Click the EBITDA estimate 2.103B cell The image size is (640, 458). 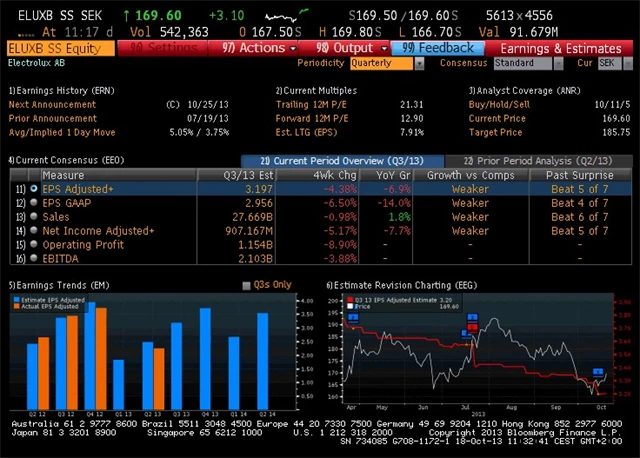click(x=256, y=258)
